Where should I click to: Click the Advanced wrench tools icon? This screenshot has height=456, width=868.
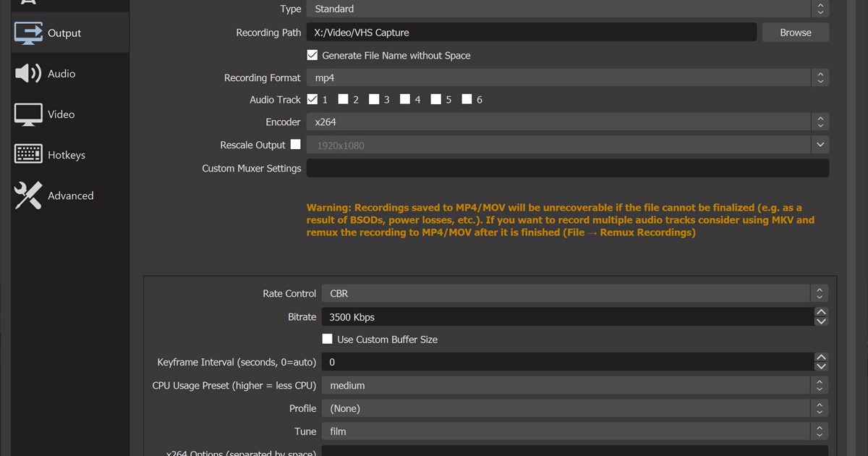coord(28,195)
